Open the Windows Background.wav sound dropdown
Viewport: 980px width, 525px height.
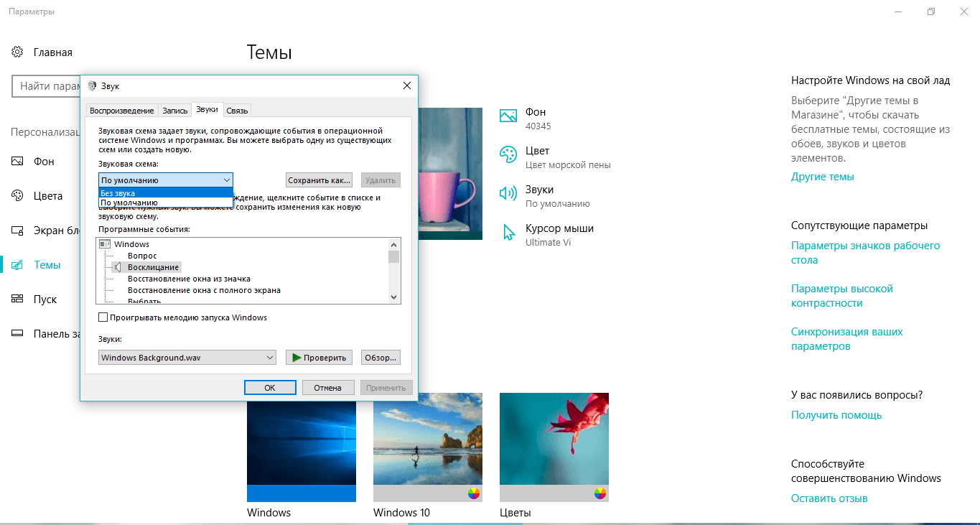tap(187, 357)
